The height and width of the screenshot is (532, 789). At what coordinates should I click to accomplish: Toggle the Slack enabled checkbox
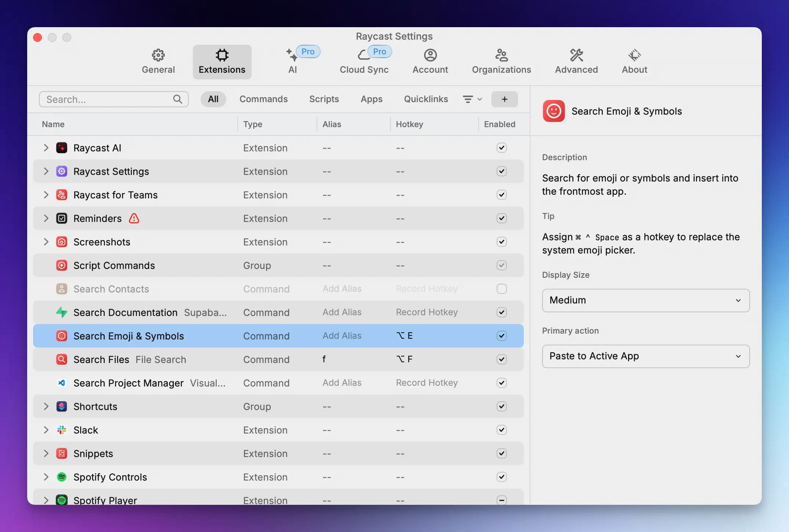coord(501,430)
